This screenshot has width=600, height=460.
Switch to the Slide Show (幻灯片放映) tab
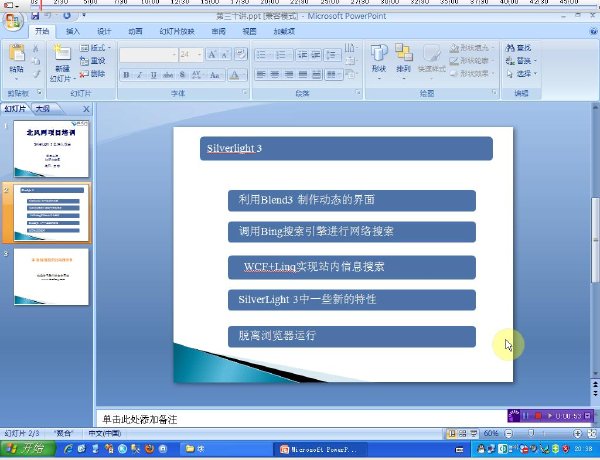point(177,31)
